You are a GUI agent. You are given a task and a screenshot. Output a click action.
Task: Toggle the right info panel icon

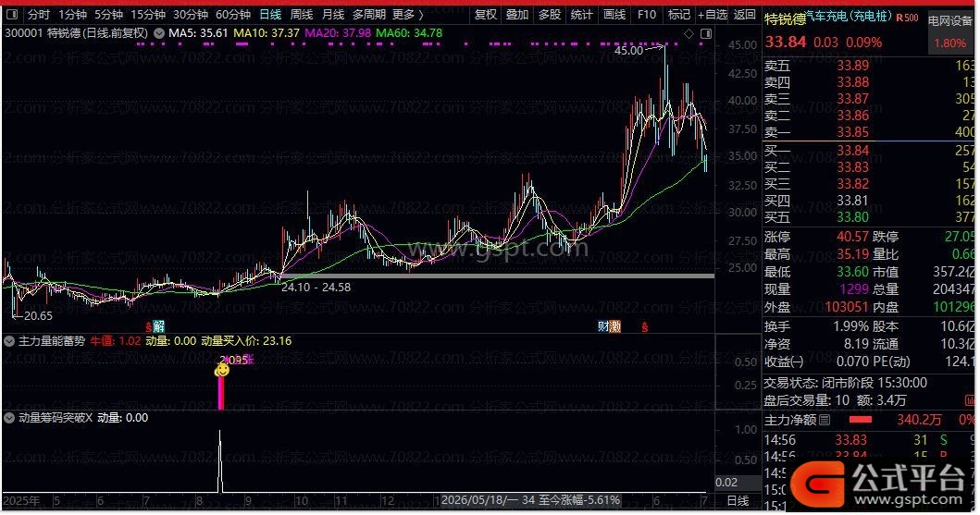tap(706, 33)
